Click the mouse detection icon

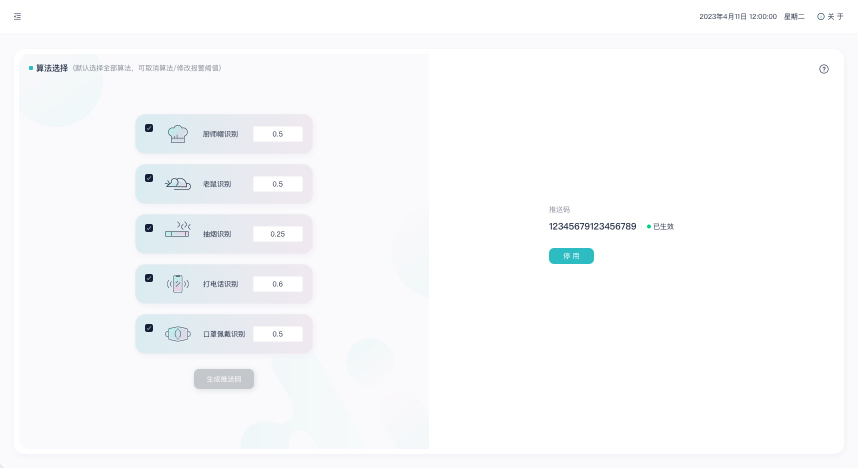[x=178, y=184]
